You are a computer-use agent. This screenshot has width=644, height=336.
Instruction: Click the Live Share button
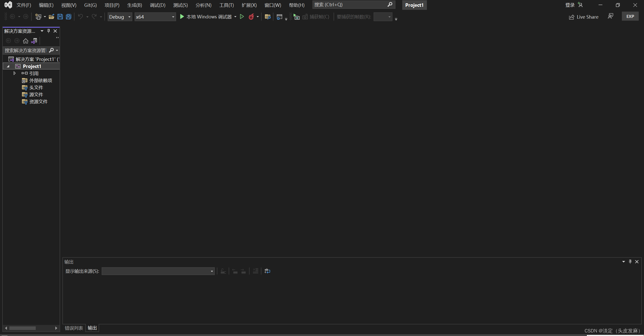(x=584, y=17)
